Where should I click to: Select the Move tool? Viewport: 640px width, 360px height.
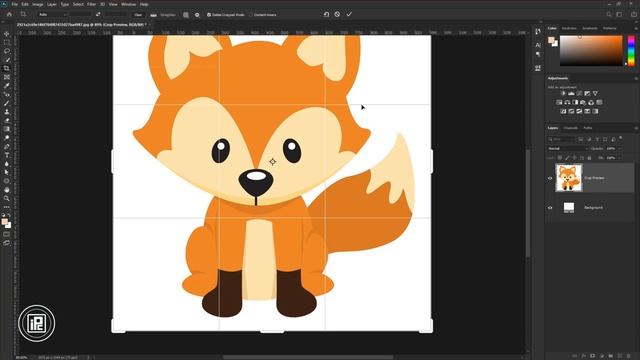tap(7, 34)
